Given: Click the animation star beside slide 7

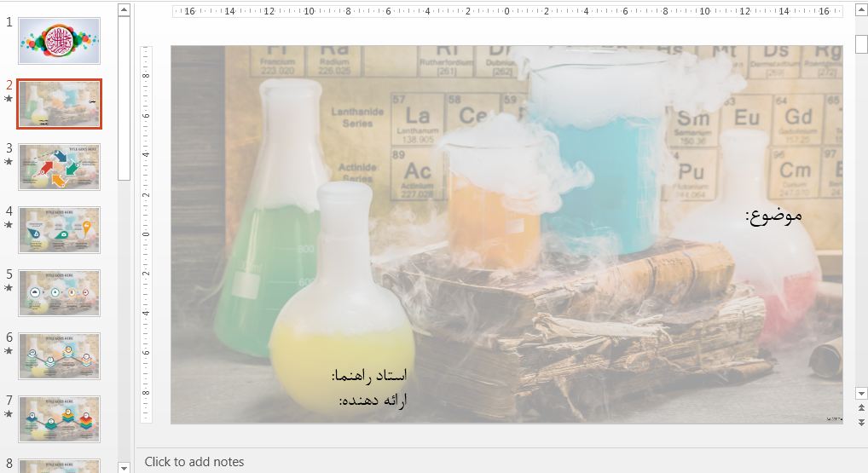Looking at the screenshot, I should (x=9, y=414).
